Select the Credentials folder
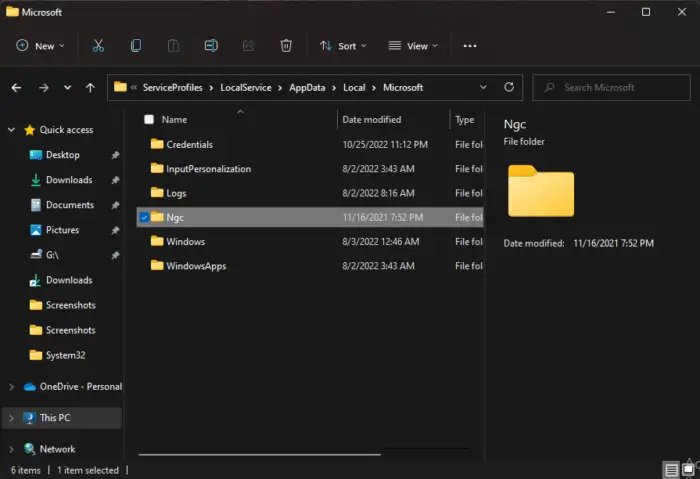Image resolution: width=700 pixels, height=479 pixels. pos(310,144)
